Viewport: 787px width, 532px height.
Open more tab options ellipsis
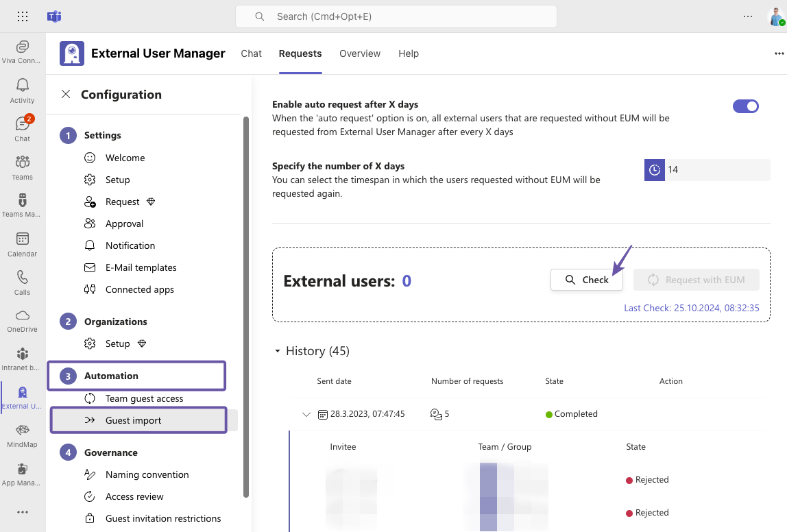coord(779,53)
